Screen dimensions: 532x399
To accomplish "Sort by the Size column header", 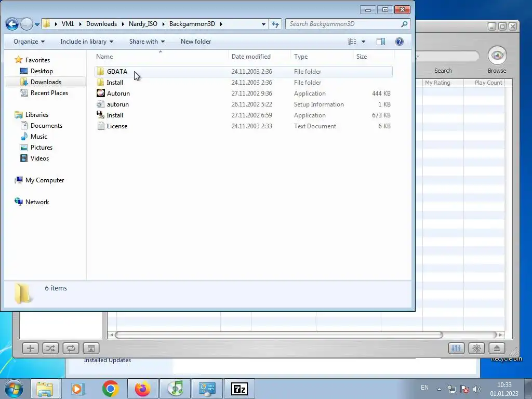I will pos(373,57).
